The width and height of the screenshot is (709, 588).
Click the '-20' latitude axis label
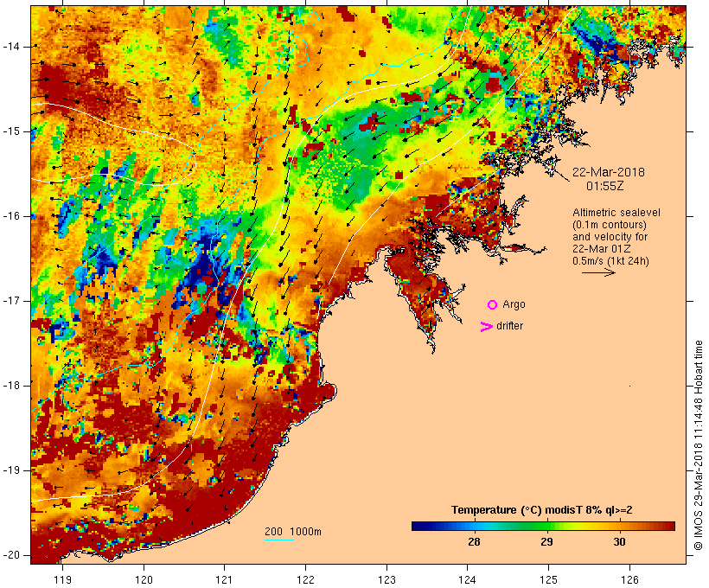11,555
